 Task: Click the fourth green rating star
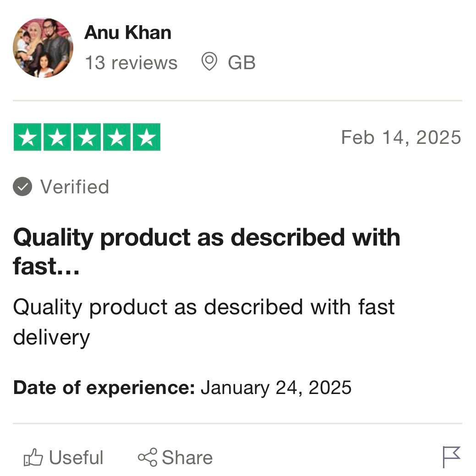tap(117, 137)
